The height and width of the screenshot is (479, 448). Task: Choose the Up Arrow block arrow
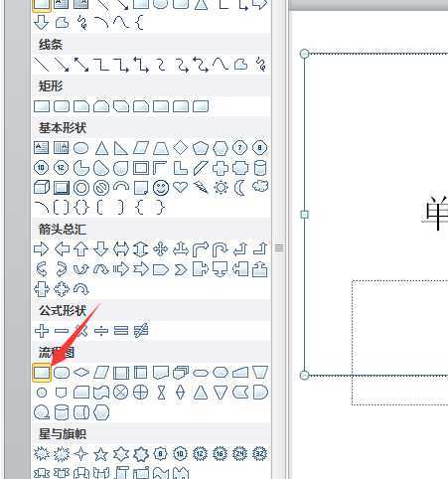[81, 249]
